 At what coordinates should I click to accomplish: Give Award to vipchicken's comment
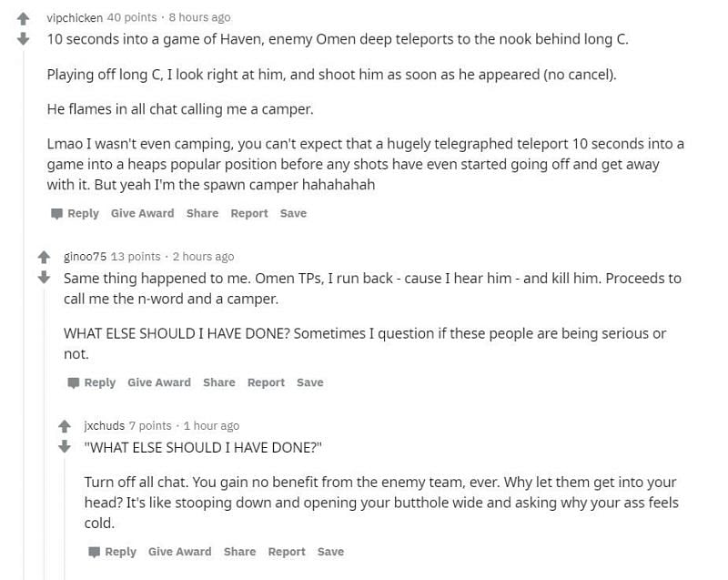143,213
